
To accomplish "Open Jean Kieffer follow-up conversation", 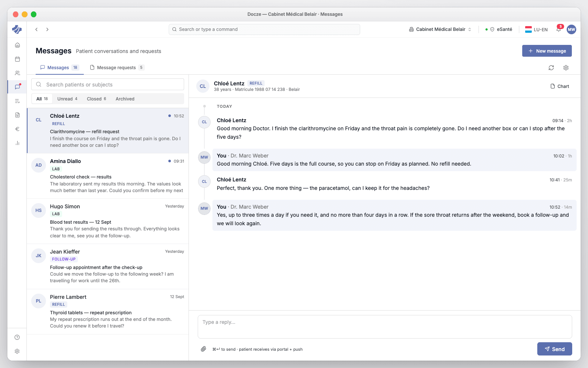I will point(108,266).
